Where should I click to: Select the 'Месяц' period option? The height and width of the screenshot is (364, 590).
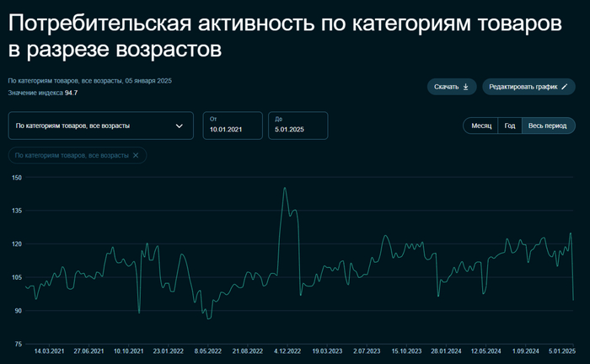(x=481, y=126)
